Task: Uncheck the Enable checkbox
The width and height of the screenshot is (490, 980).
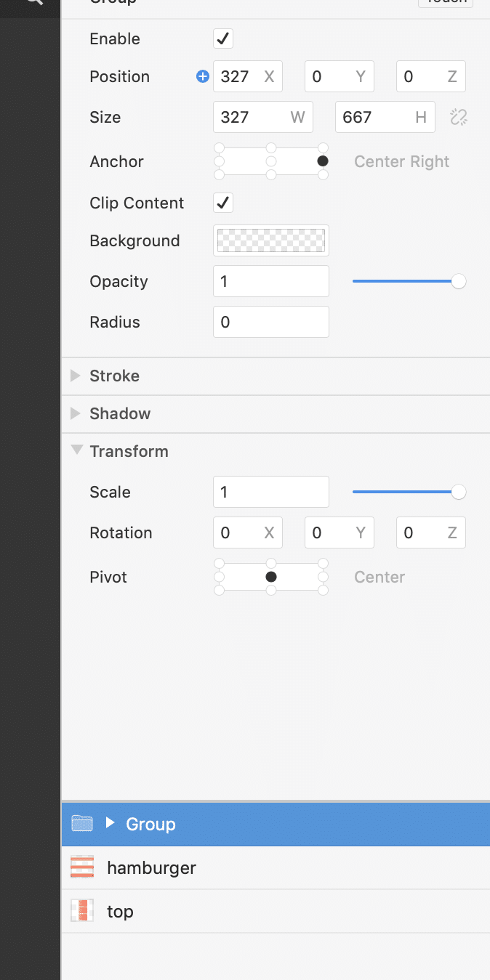Action: tap(223, 39)
